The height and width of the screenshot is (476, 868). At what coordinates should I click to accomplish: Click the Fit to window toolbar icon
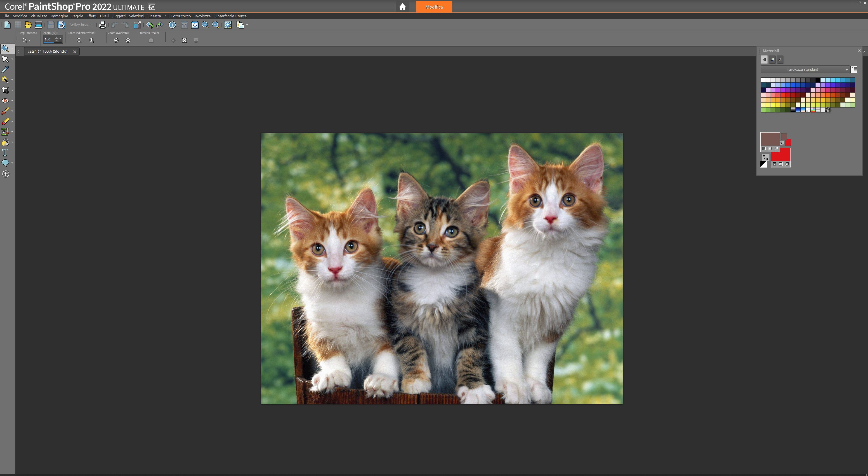point(195,25)
